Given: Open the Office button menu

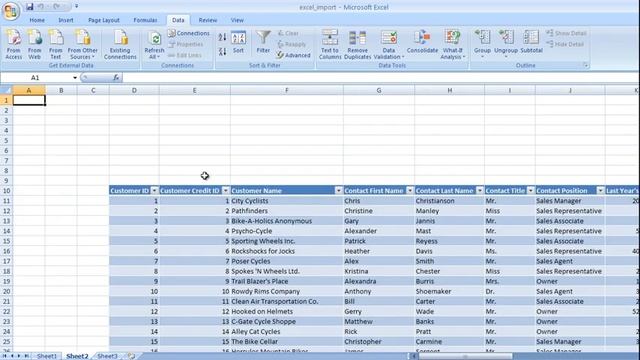Looking at the screenshot, I should [11, 11].
